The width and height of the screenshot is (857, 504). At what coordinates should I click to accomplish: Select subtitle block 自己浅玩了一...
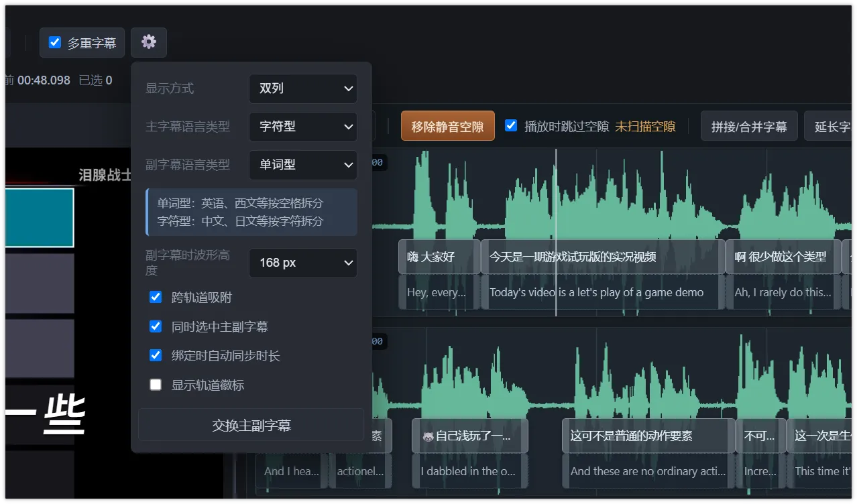470,436
